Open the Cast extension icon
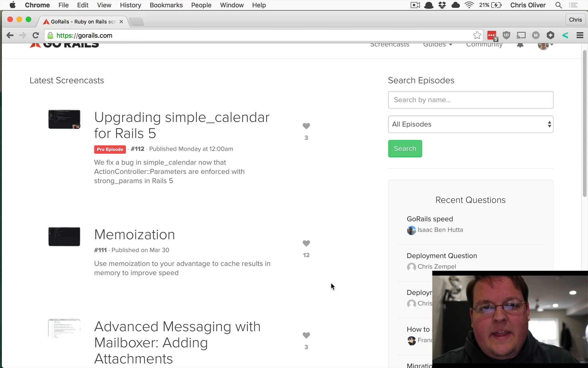 (x=521, y=35)
